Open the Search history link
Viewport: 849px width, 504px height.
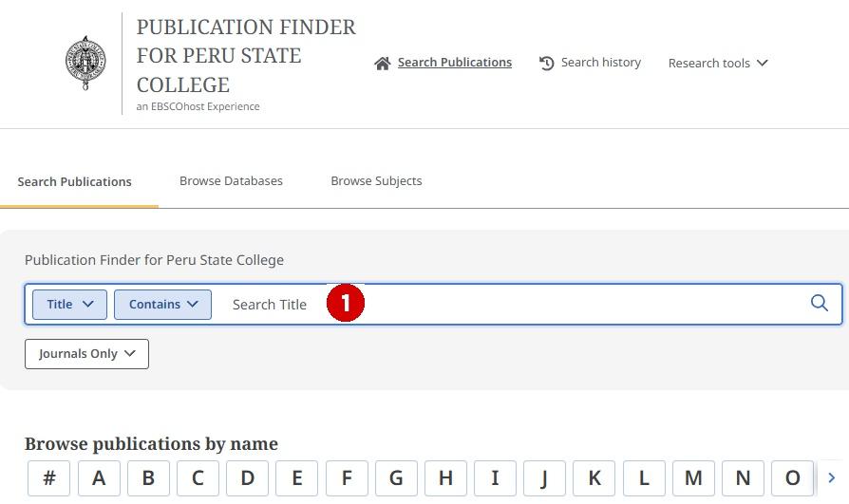click(x=600, y=63)
